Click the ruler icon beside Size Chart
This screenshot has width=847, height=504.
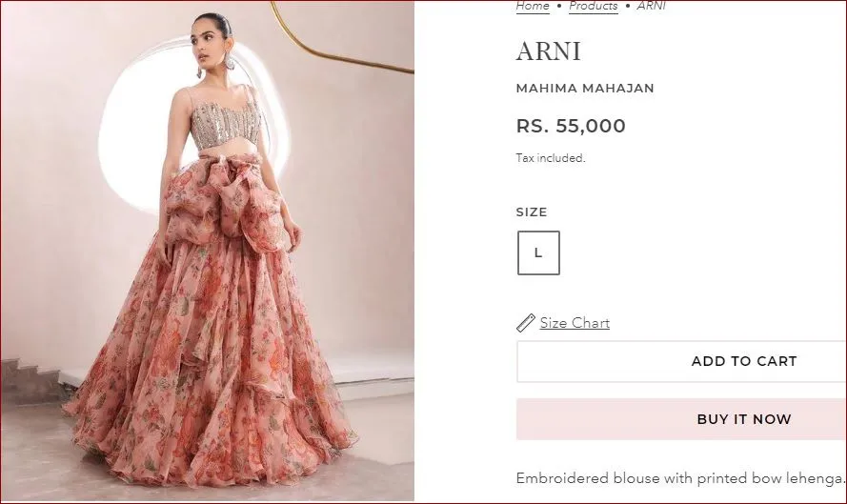(526, 323)
